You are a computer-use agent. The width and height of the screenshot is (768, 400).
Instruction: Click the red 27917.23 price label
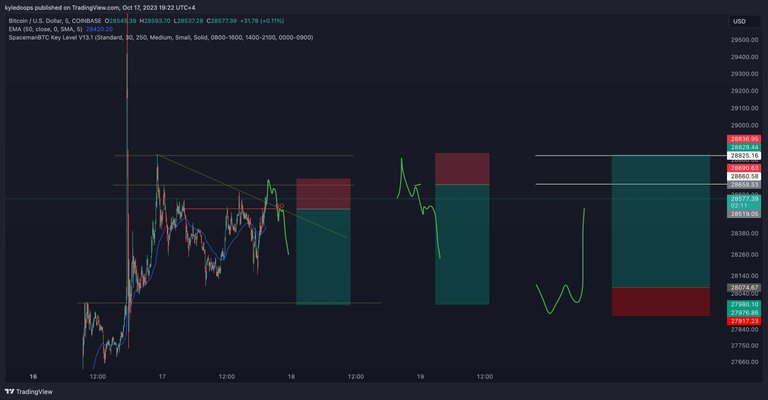pos(744,321)
